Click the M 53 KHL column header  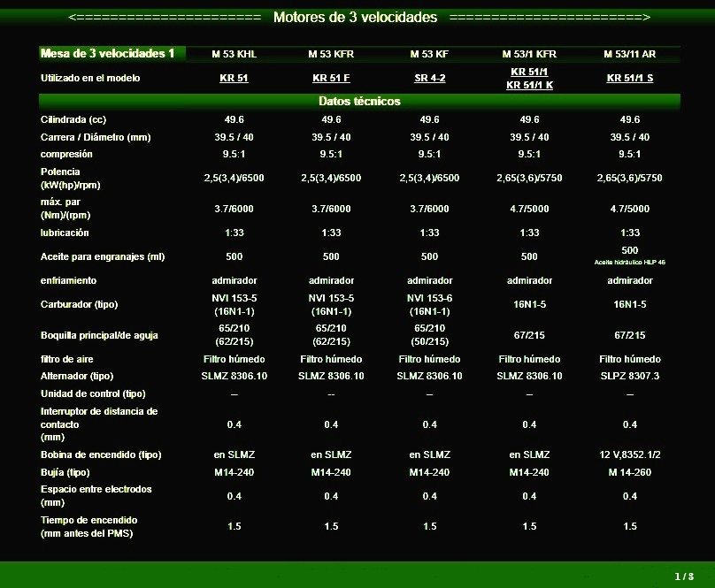tap(234, 54)
